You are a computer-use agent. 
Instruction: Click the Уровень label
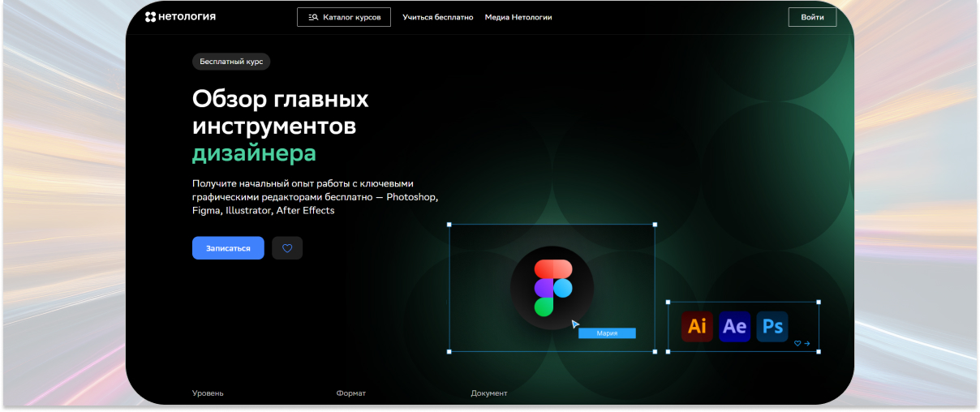pyautogui.click(x=208, y=393)
